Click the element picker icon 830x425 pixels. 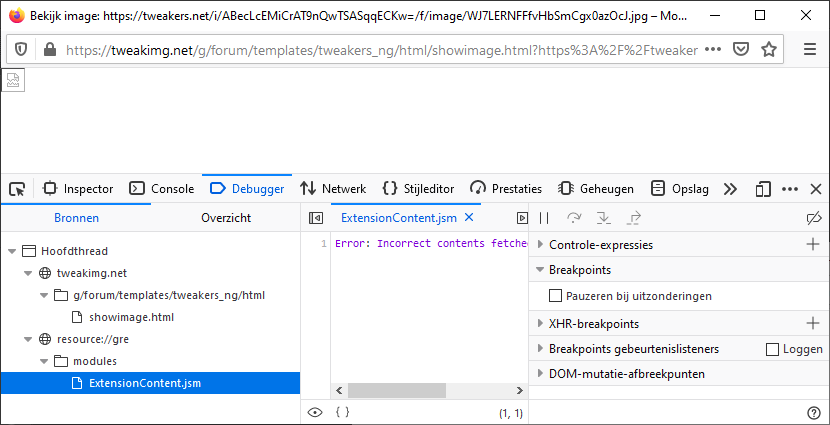(17, 189)
